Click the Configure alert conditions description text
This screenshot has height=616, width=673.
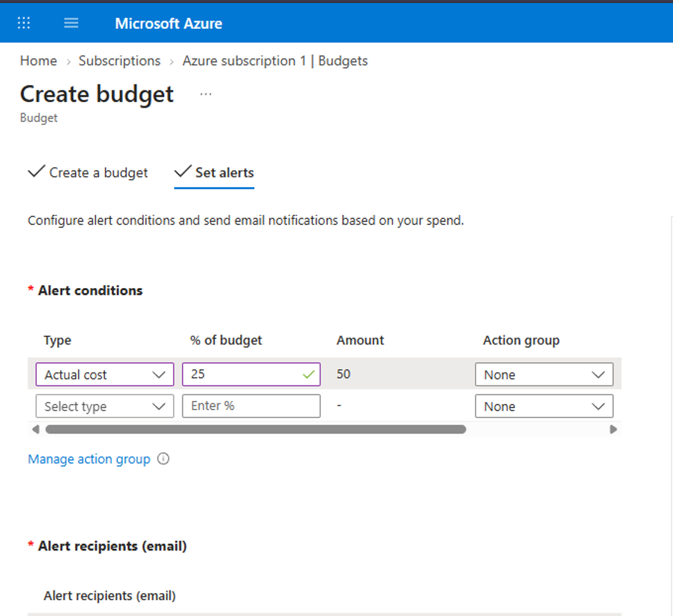click(x=246, y=221)
